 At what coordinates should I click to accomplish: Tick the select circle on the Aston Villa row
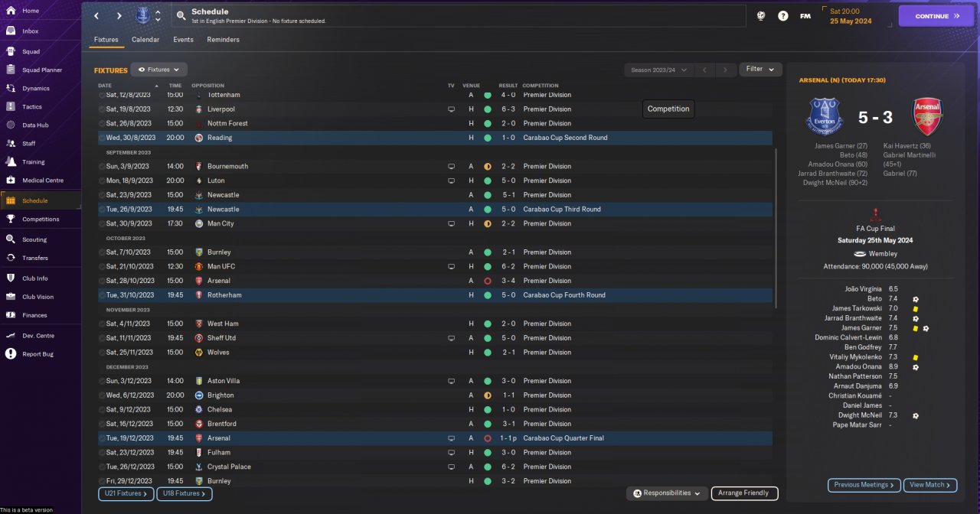102,381
